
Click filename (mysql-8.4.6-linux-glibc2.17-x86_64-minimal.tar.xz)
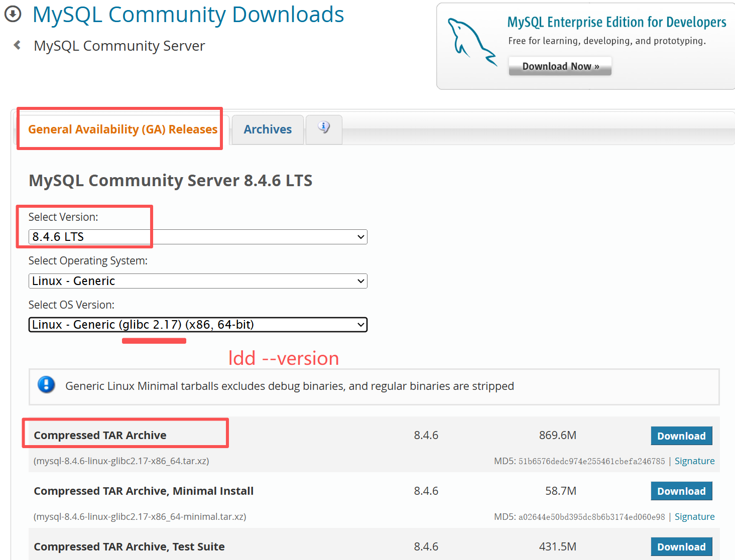pyautogui.click(x=140, y=516)
